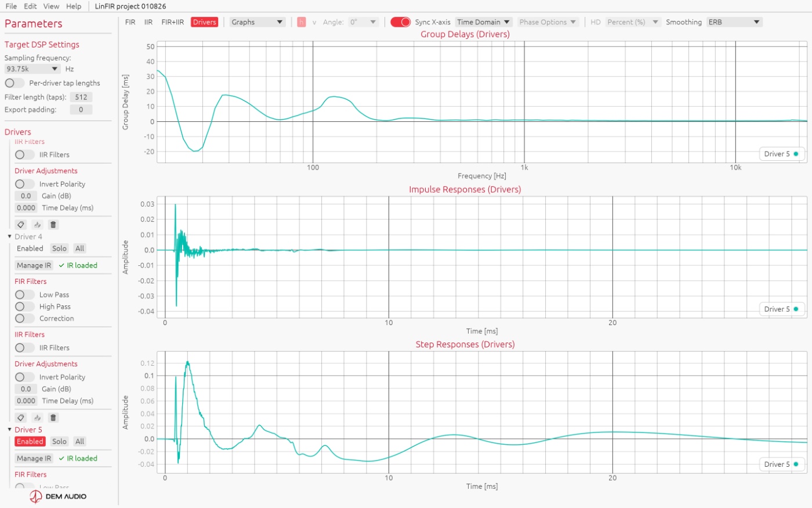Click Manage IR button under Driver 4
The height and width of the screenshot is (508, 812).
click(x=34, y=265)
